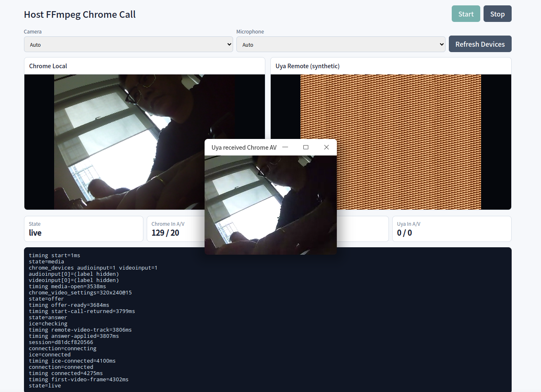Click the Chrome In A/V value 129 / 20
The image size is (541, 392).
(x=165, y=233)
